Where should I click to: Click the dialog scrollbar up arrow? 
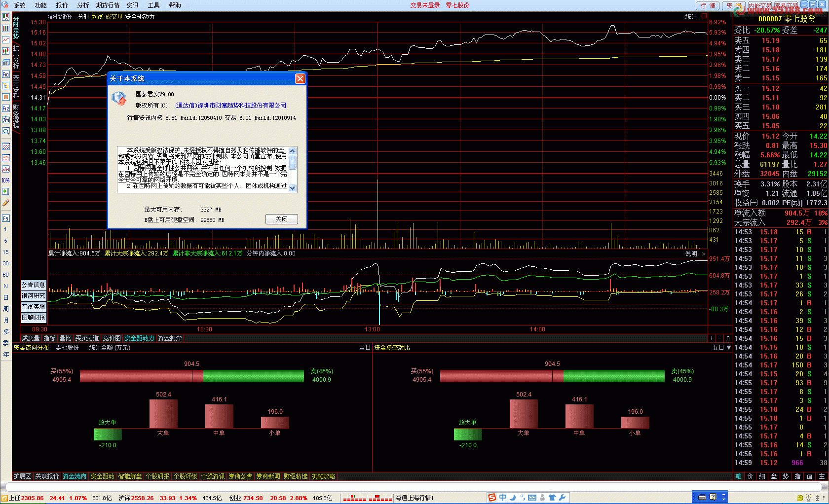coord(293,151)
